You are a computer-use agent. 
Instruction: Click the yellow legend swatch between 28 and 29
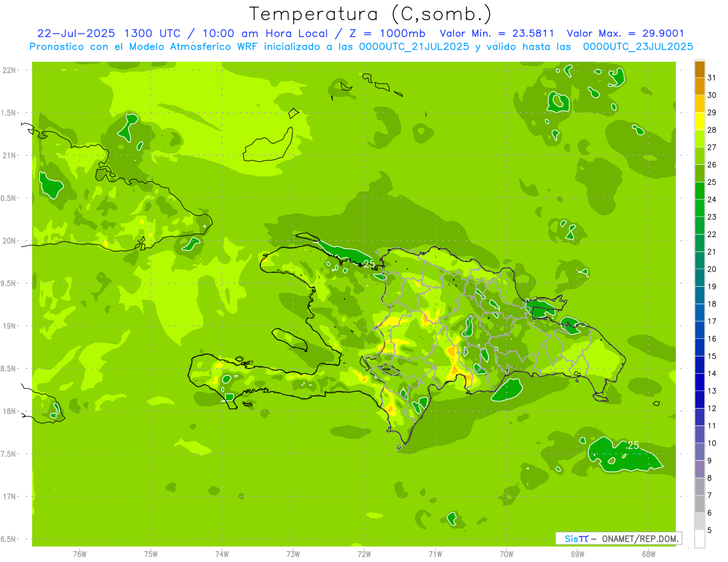699,121
